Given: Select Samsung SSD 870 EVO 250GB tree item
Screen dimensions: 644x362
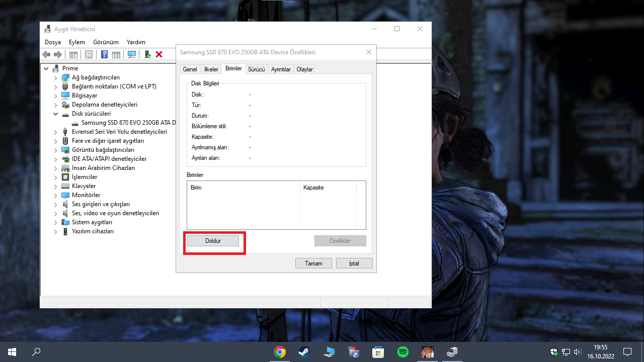Looking at the screenshot, I should pos(128,123).
